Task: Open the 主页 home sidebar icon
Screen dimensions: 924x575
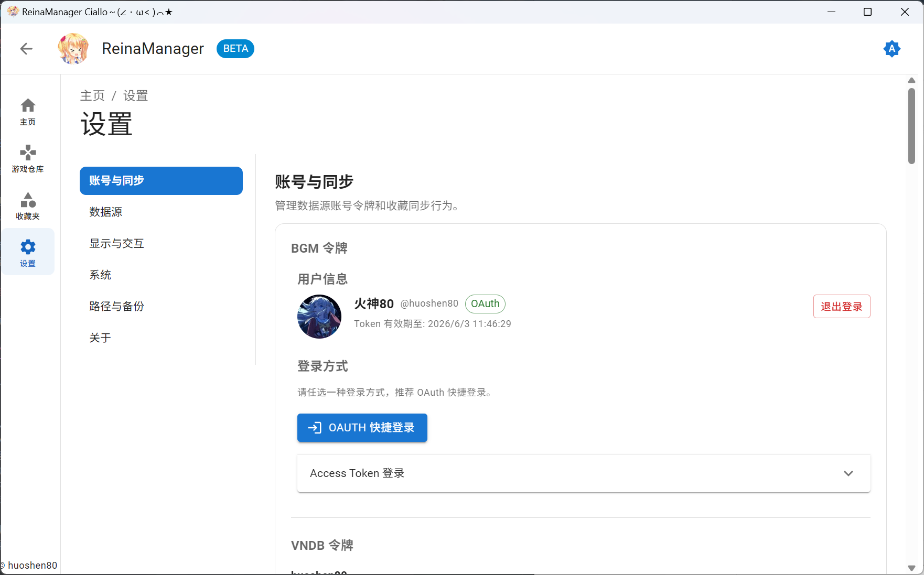Action: pyautogui.click(x=28, y=112)
